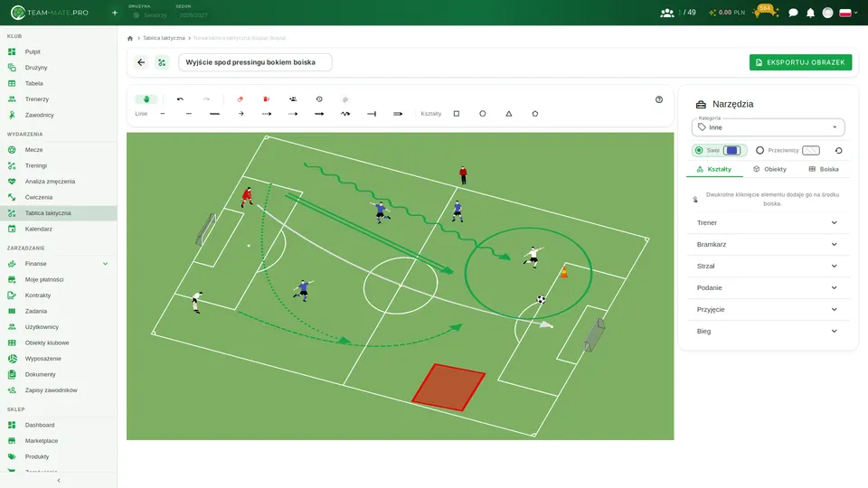Expand the Trener section
Viewport: 868px width, 488px height.
768,223
